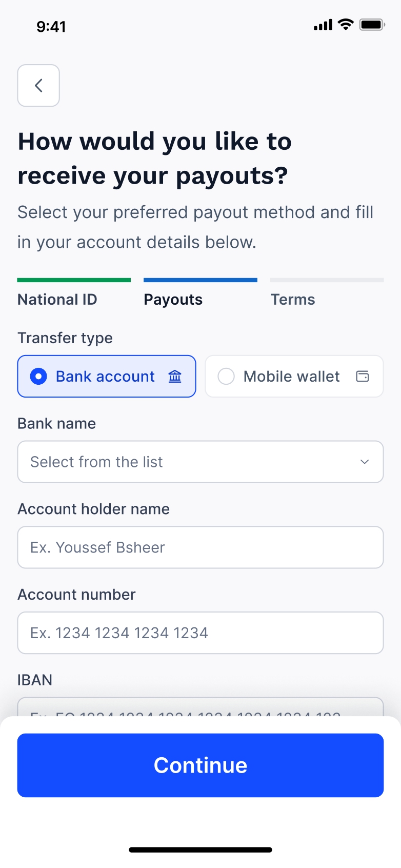Select the Bank account radio button
The height and width of the screenshot is (868, 401).
[38, 377]
